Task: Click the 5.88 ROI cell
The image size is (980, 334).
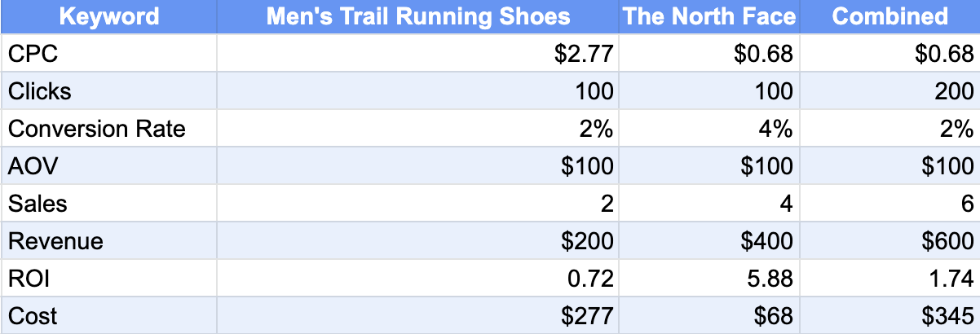Action: click(709, 279)
